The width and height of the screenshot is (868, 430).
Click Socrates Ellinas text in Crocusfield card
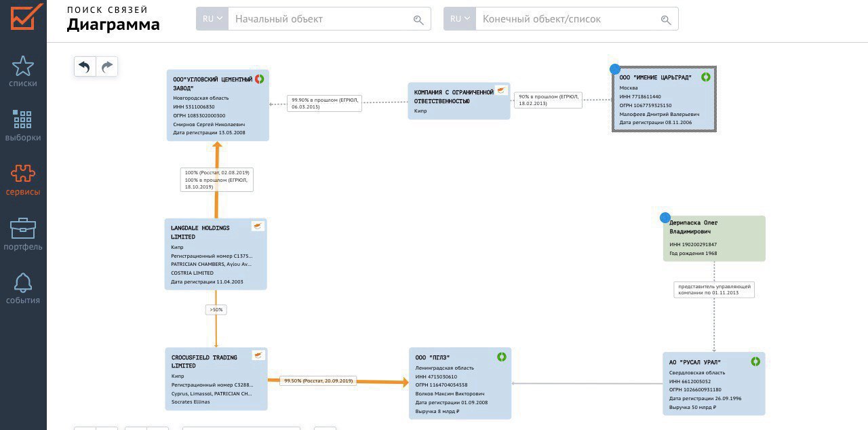pos(191,402)
